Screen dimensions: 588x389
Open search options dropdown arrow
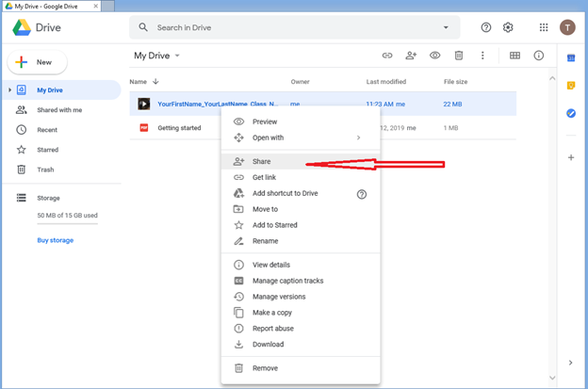446,27
